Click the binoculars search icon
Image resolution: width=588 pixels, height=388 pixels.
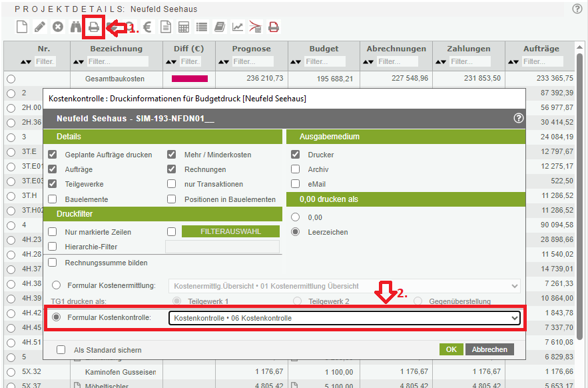tap(75, 27)
